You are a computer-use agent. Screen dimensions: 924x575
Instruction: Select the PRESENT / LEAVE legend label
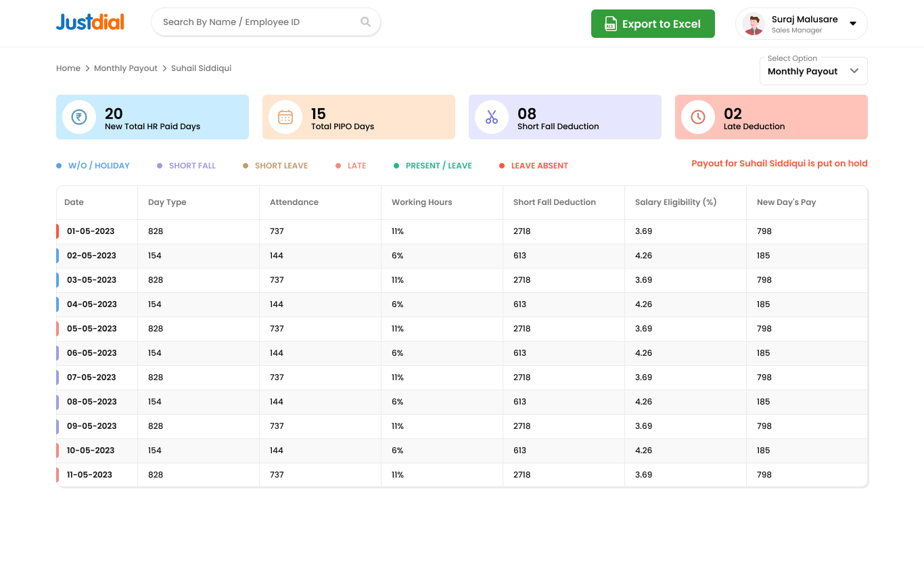(439, 166)
